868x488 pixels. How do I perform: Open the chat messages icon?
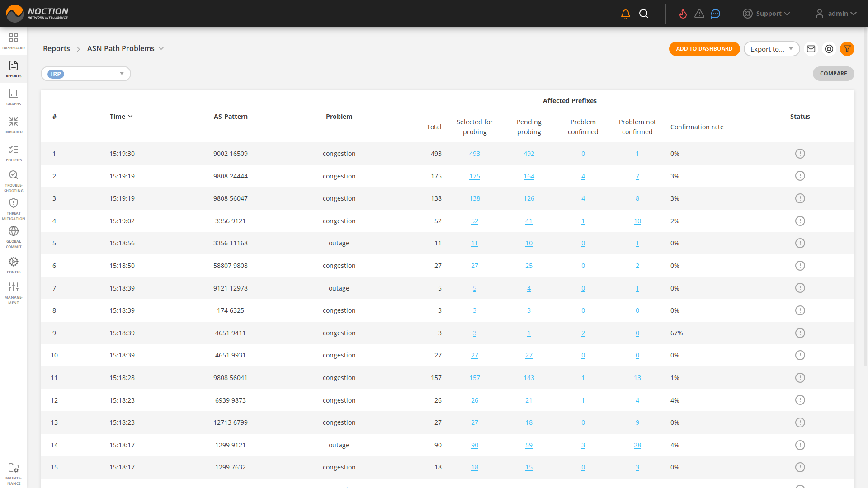(715, 14)
